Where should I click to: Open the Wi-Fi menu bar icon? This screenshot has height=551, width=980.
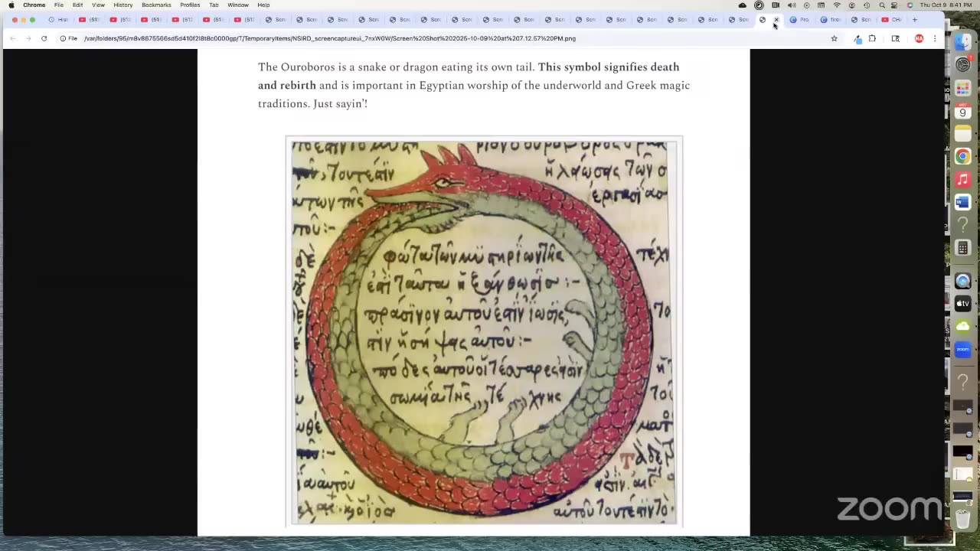(837, 5)
